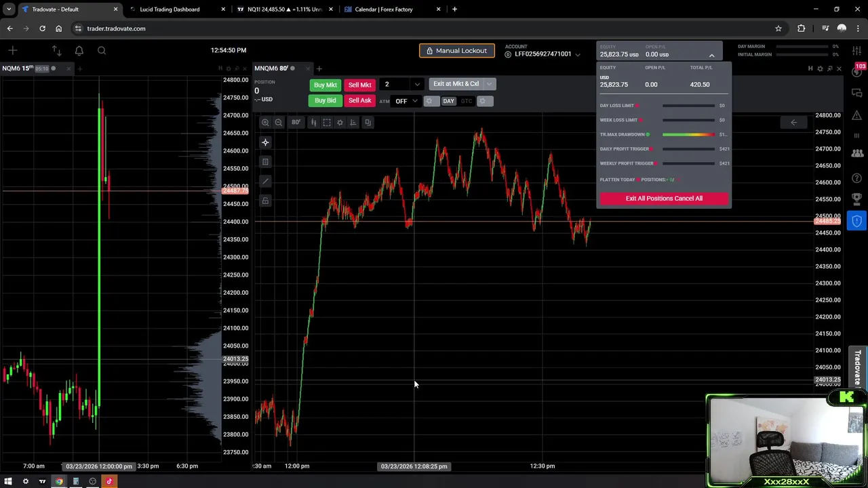The height and width of the screenshot is (488, 868).
Task: Click the Sell Ask button
Action: 359,100
